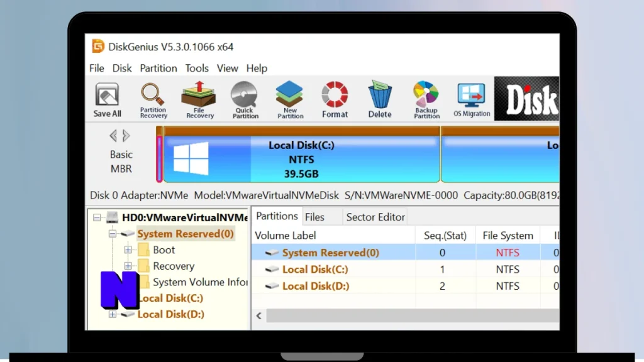The height and width of the screenshot is (362, 644).
Task: Select the Local Disk(C:) table row label
Action: coord(315,269)
